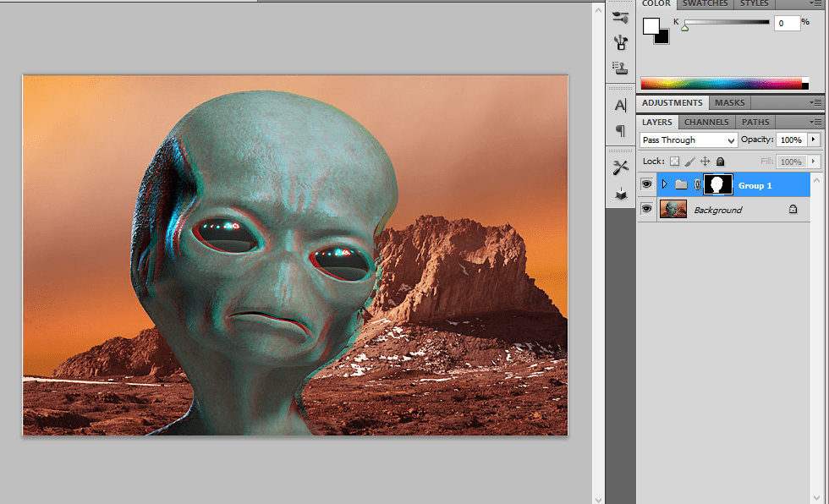Select the Group 1 layer mask thumbnail
This screenshot has width=829, height=504.
pos(717,185)
